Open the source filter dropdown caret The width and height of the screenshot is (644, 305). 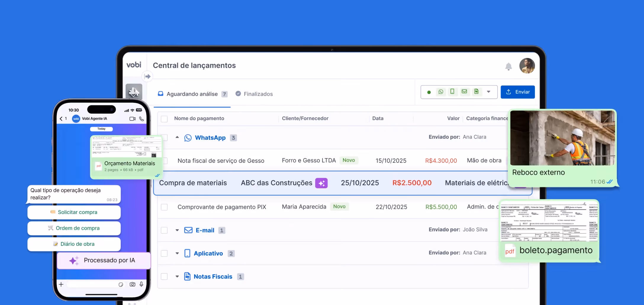489,92
